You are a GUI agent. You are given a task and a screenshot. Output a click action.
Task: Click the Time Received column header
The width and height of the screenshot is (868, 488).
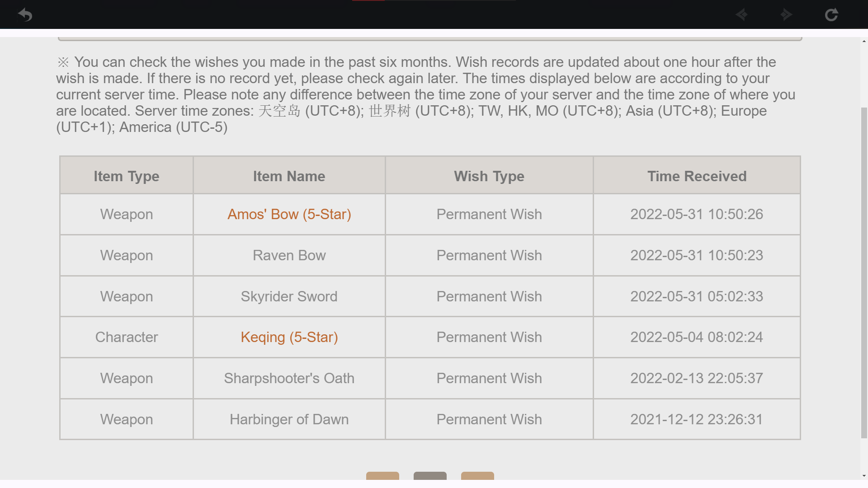[x=697, y=176]
